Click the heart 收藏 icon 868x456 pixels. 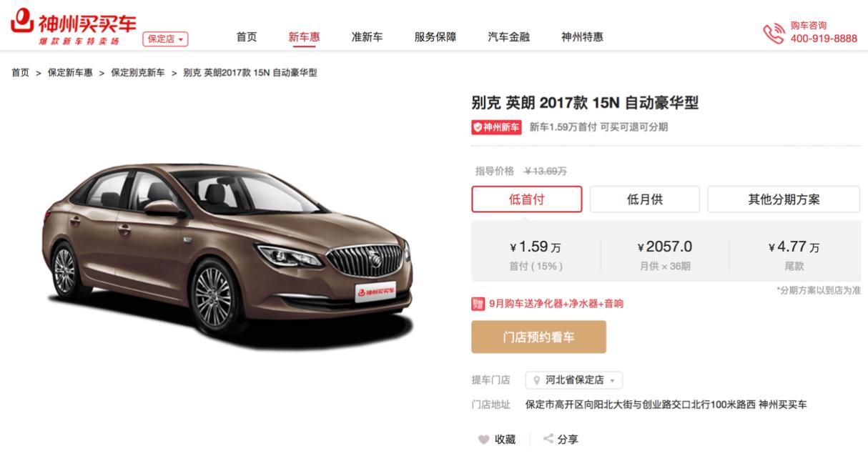[x=484, y=440]
